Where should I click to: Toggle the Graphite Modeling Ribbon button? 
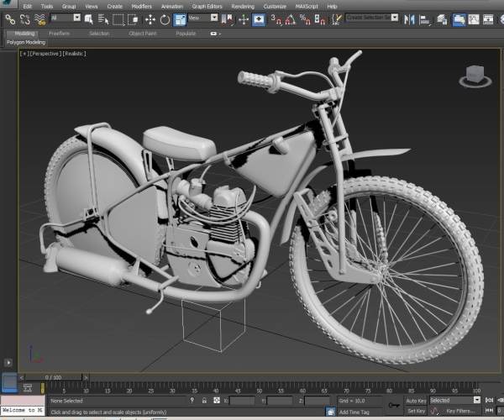pyautogui.click(x=459, y=19)
